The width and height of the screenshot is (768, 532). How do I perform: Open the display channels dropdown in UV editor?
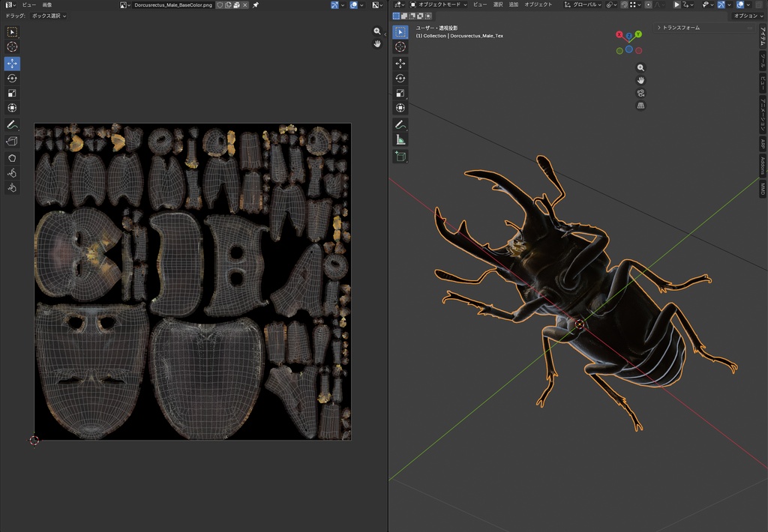click(x=377, y=5)
